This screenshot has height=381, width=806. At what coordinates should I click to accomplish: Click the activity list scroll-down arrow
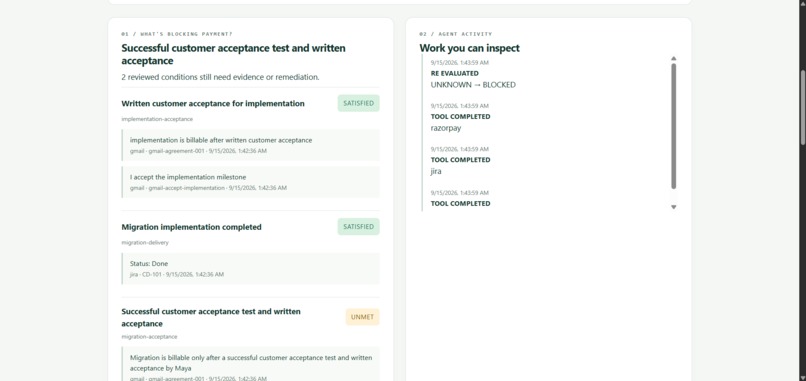pos(673,207)
